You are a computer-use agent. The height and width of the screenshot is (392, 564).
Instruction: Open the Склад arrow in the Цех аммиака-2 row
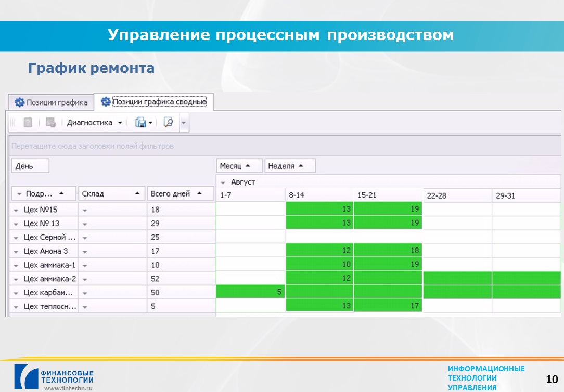85,279
